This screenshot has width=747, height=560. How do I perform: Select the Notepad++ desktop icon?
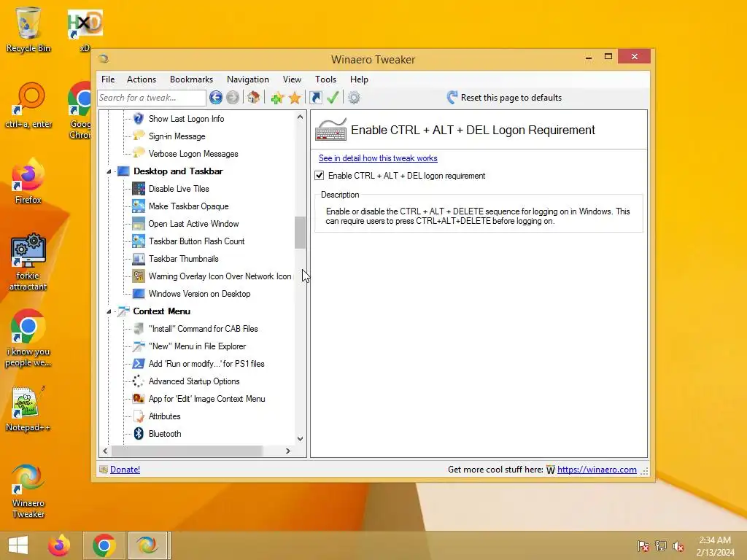[28, 408]
